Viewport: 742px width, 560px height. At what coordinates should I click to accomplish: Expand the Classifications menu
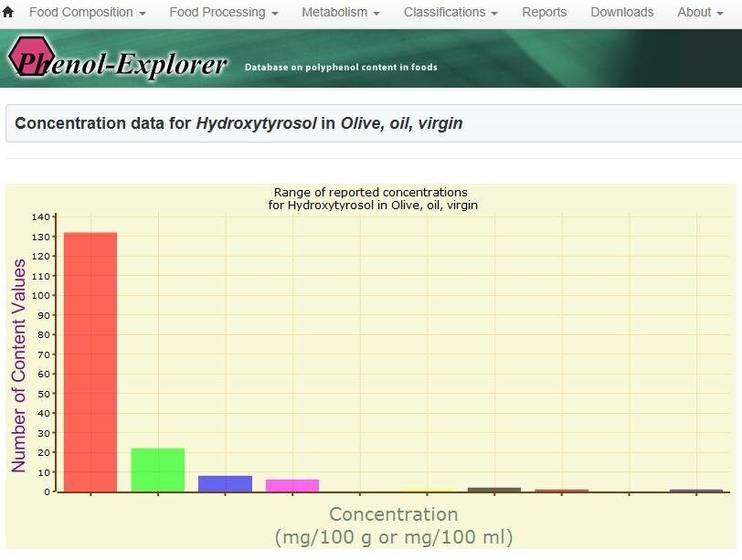(450, 13)
